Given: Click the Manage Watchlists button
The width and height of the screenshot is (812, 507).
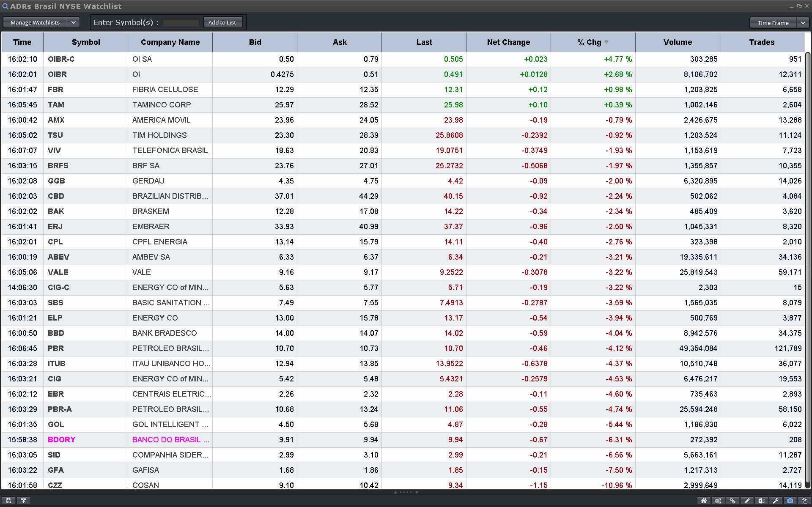Looking at the screenshot, I should click(x=35, y=22).
